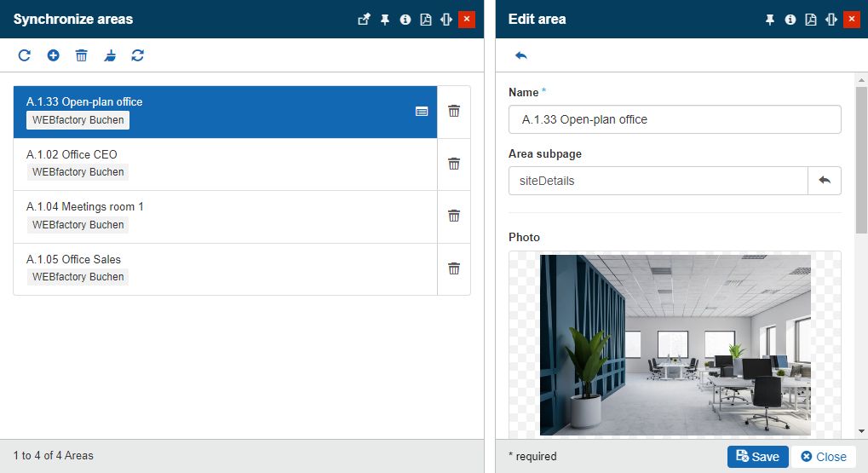The image size is (868, 473).
Task: Toggle width of the Edit area panel
Action: pos(831,20)
